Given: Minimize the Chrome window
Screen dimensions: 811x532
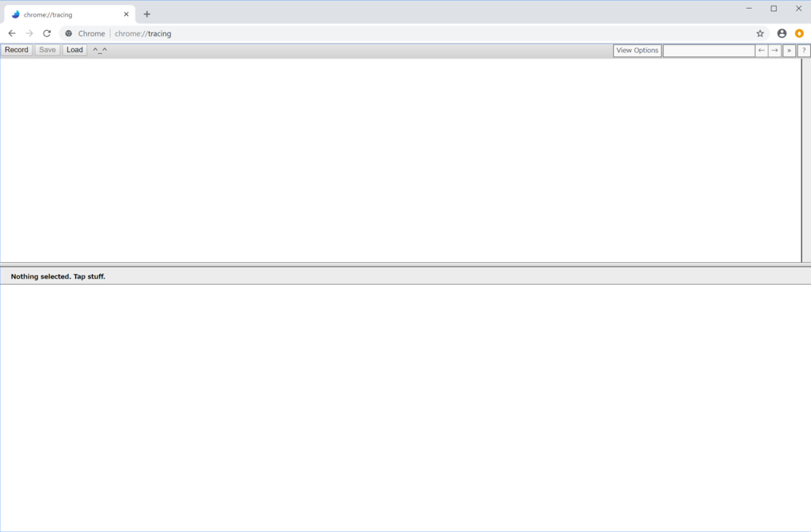Looking at the screenshot, I should [749, 8].
